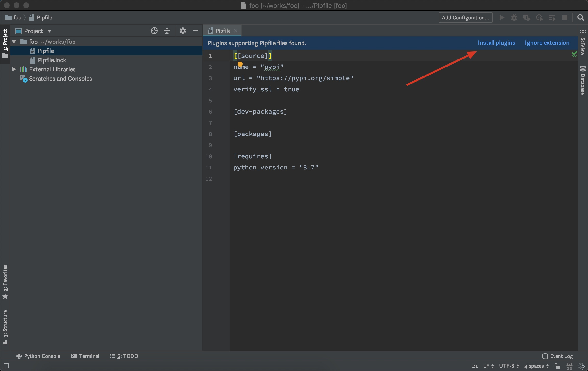The height and width of the screenshot is (371, 588).
Task: Click Install plugins link
Action: coord(496,43)
